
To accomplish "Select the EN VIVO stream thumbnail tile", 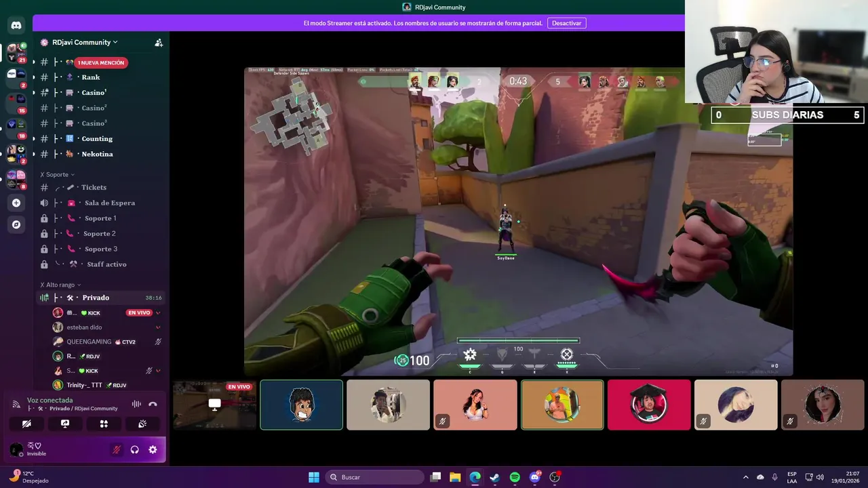I will click(x=214, y=405).
